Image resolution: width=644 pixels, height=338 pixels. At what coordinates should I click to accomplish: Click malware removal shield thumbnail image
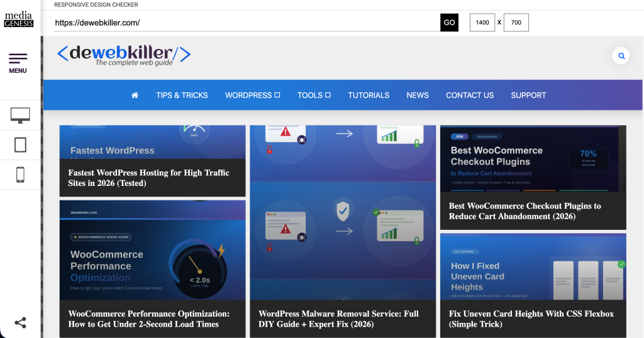[343, 212]
